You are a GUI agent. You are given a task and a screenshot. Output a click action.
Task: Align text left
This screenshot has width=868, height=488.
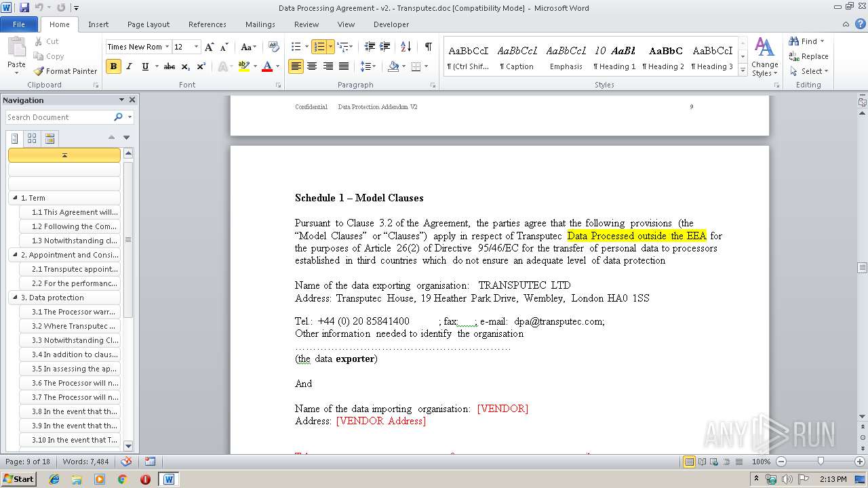pos(296,66)
